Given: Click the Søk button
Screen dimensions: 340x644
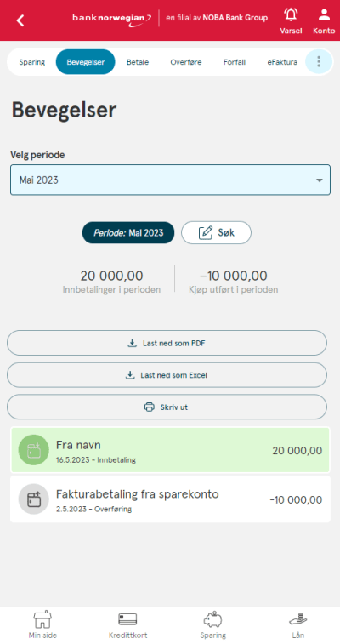Looking at the screenshot, I should (216, 233).
